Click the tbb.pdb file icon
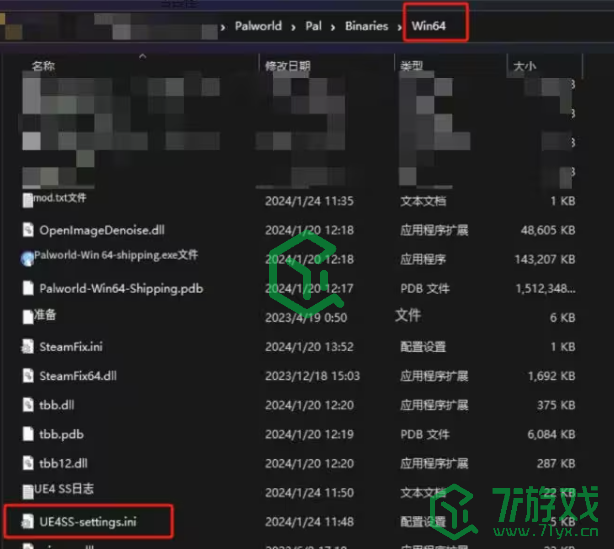This screenshot has width=614, height=549. tap(29, 435)
